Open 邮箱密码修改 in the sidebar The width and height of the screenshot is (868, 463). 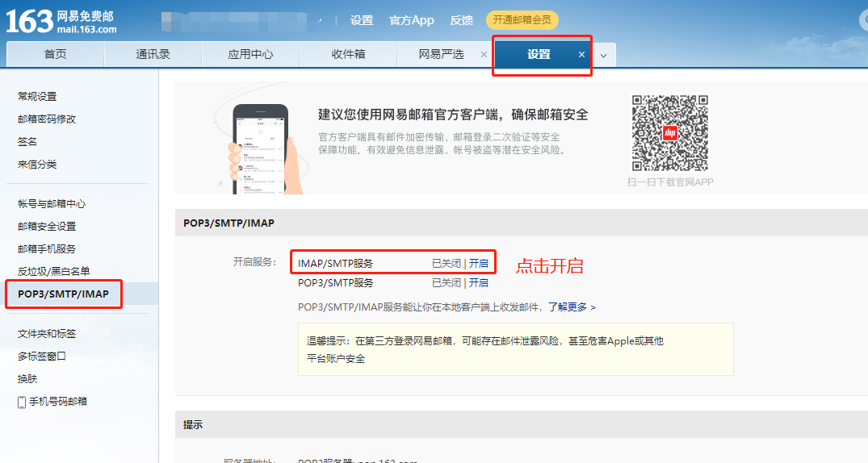pos(47,119)
